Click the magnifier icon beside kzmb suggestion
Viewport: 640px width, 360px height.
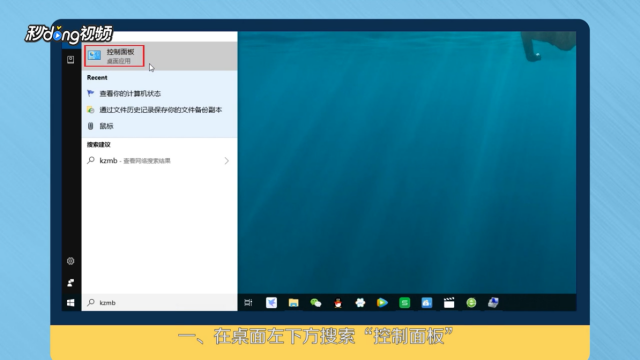pos(91,160)
